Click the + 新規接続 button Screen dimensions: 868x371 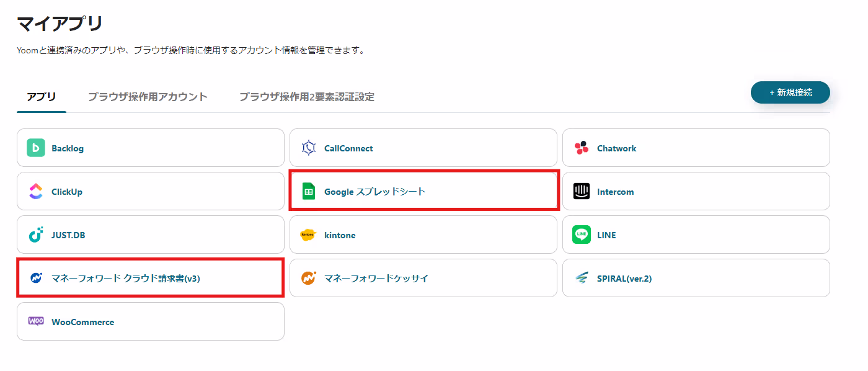tap(790, 92)
